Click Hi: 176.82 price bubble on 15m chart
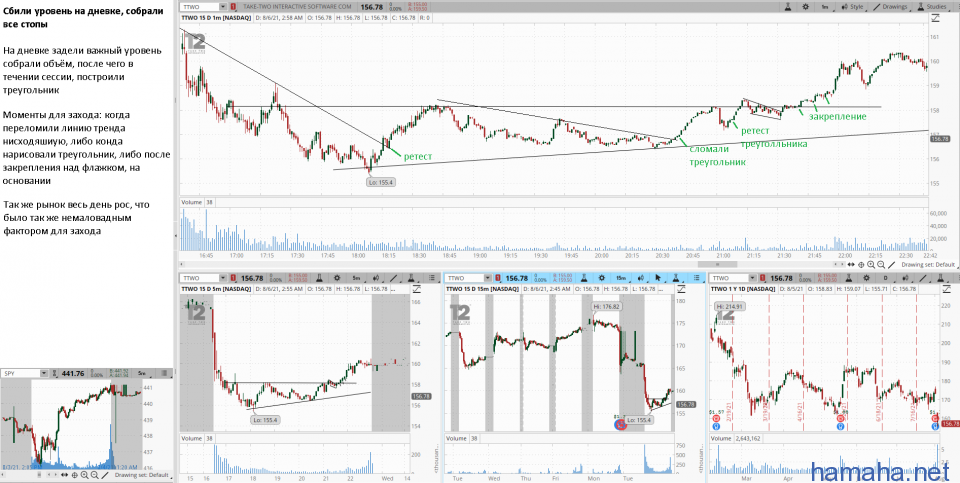The image size is (960, 483). point(606,306)
